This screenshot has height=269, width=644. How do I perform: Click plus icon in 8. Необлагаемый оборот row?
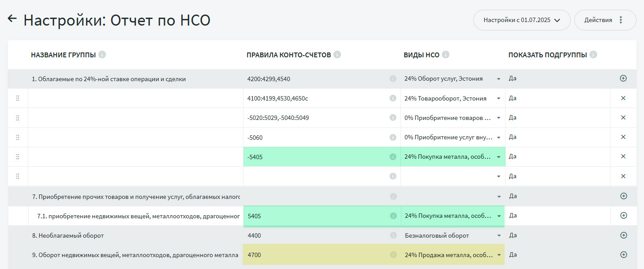point(623,235)
